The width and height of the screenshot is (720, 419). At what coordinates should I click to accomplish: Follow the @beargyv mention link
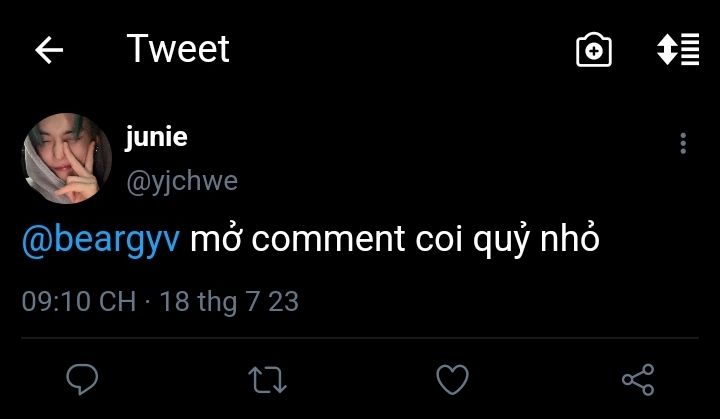101,240
